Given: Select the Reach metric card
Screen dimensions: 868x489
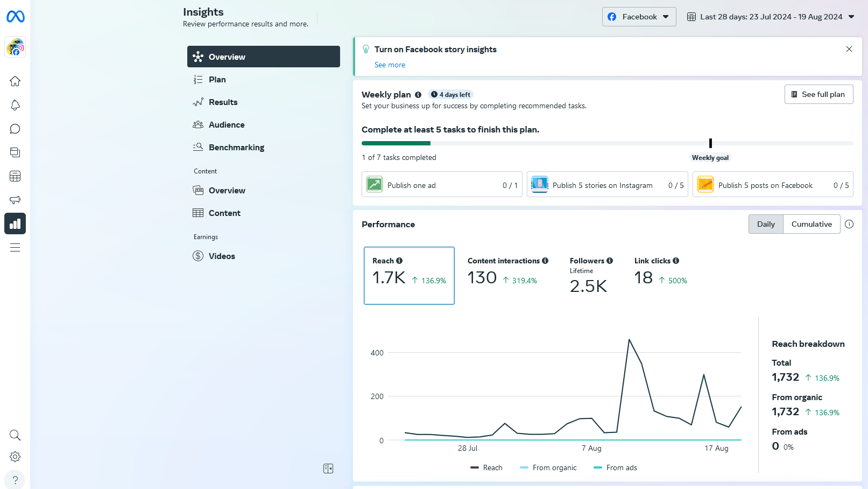Looking at the screenshot, I should 409,276.
